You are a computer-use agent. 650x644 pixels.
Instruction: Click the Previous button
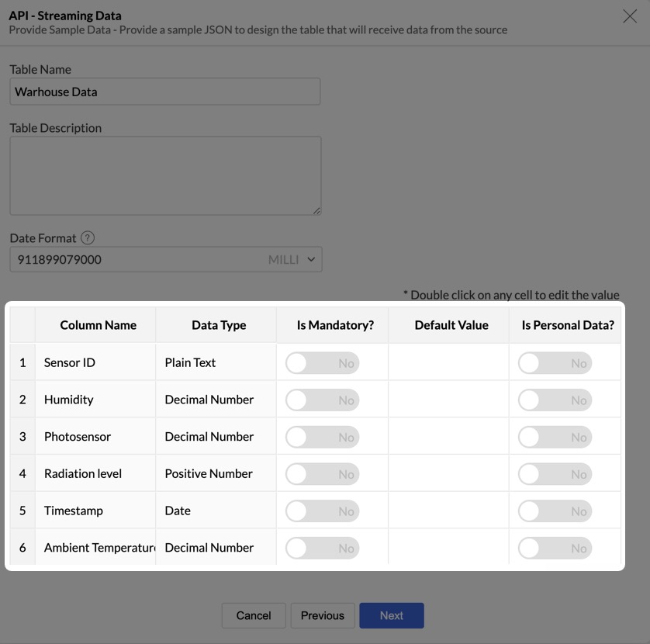(322, 615)
